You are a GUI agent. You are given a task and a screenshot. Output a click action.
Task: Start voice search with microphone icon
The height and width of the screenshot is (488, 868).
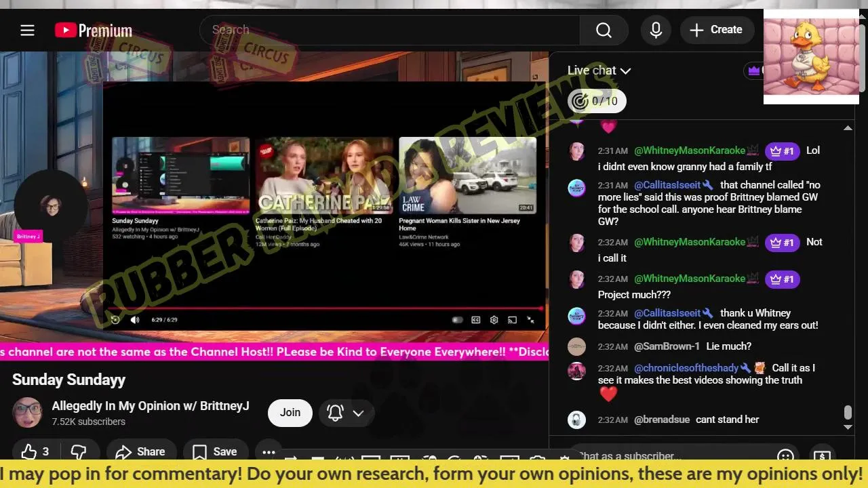656,30
